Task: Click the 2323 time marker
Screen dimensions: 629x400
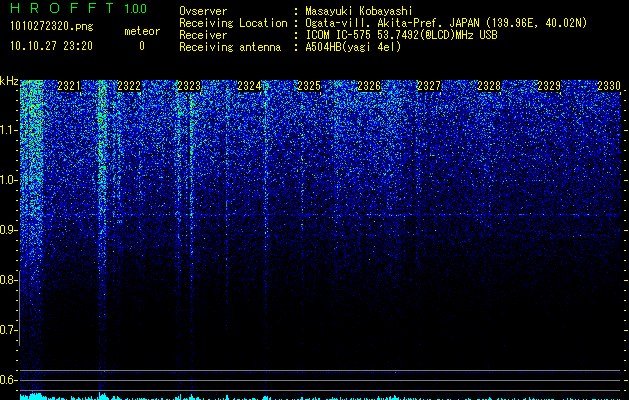Action: 189,86
